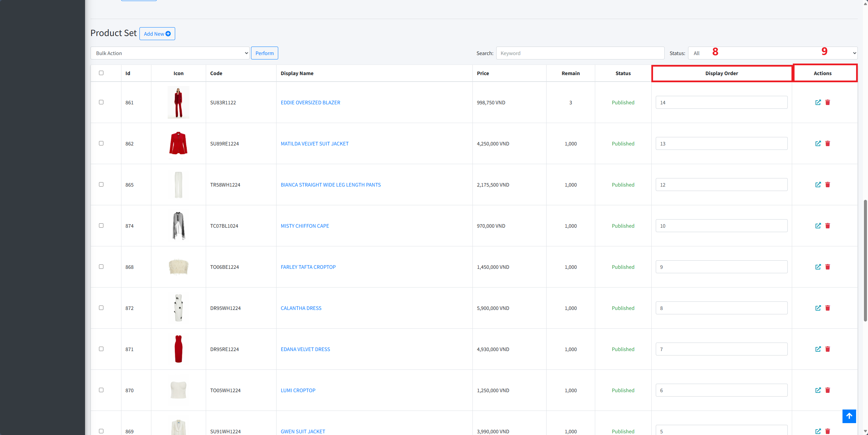The width and height of the screenshot is (868, 435).
Task: Toggle the select-all checkbox in table header
Action: [101, 73]
